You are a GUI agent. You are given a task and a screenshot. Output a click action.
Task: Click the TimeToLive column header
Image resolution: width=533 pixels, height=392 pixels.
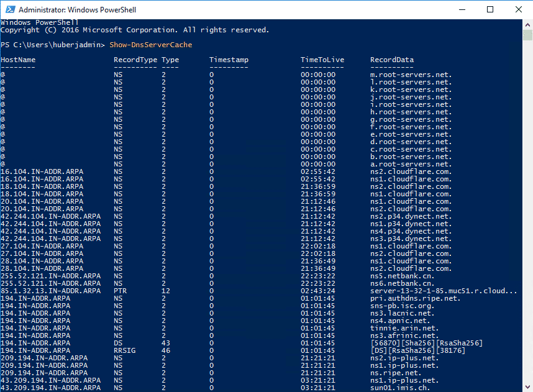point(322,60)
